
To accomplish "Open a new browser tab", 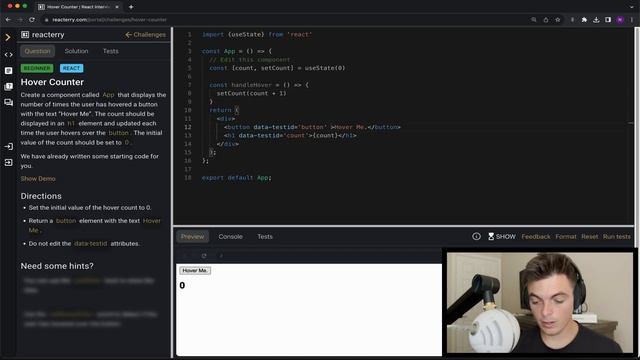I will 131,7.
